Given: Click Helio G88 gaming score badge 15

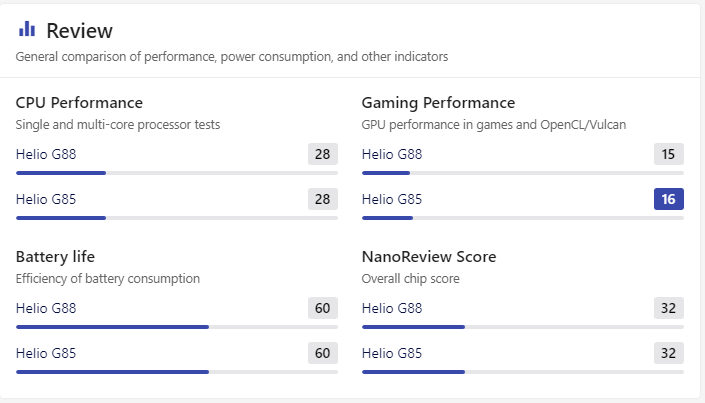Looking at the screenshot, I should [668, 154].
